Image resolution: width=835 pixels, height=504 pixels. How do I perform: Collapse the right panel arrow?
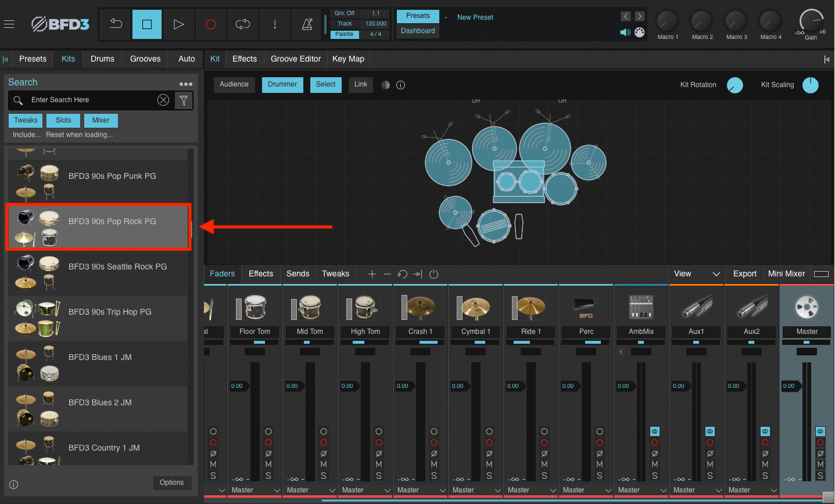coord(827,59)
